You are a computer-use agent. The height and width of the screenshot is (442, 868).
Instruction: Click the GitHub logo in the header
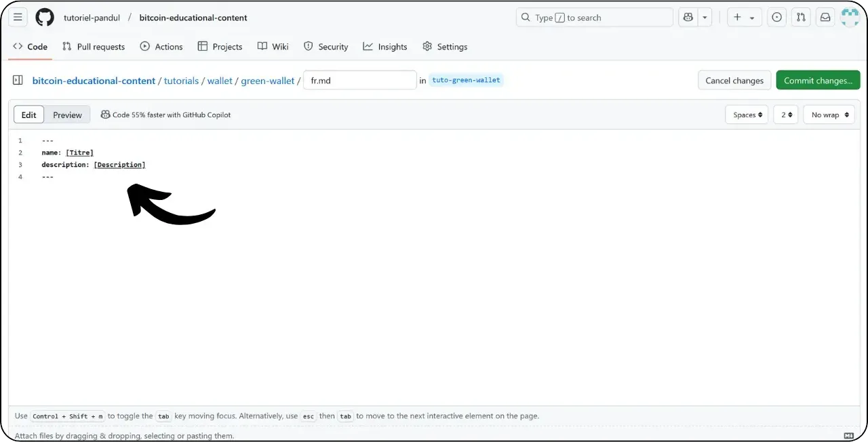pyautogui.click(x=44, y=18)
